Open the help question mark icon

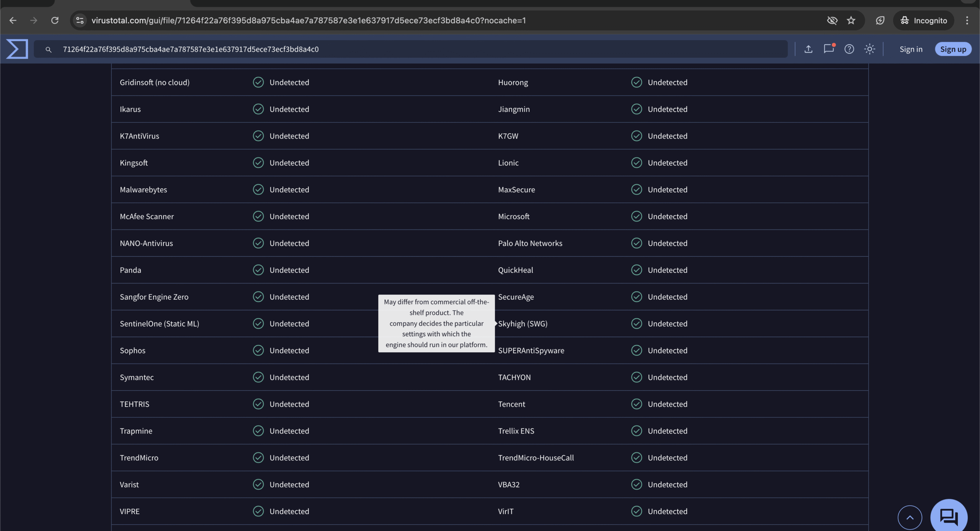pyautogui.click(x=849, y=49)
